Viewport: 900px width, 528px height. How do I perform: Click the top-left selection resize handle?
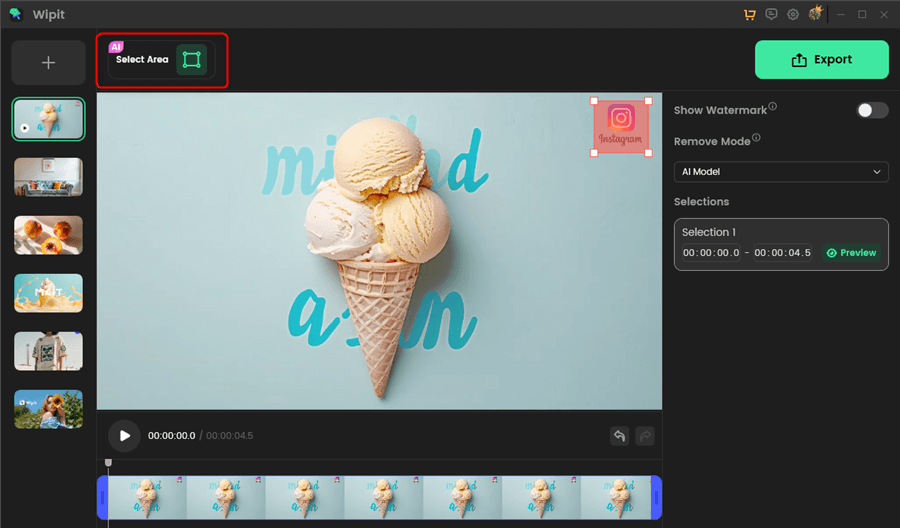594,101
